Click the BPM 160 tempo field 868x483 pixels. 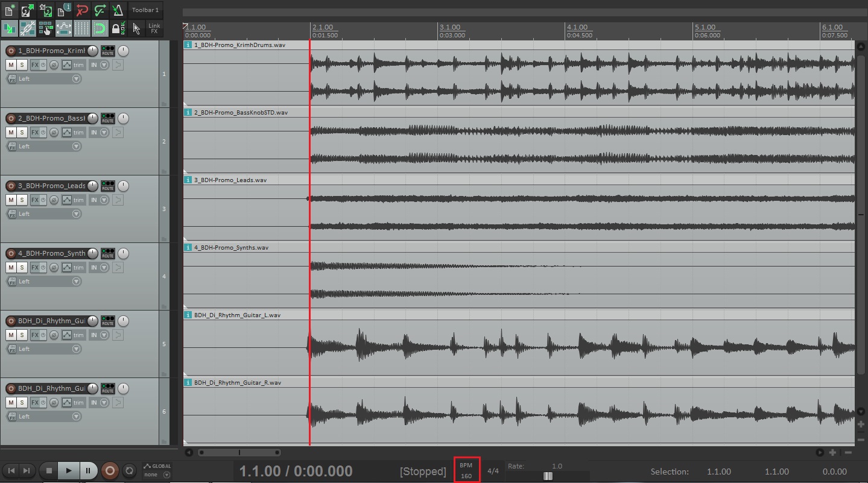coord(467,470)
